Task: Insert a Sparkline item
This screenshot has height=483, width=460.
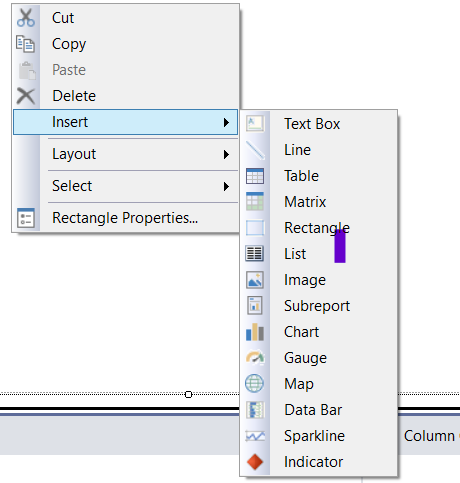Action: 318,436
